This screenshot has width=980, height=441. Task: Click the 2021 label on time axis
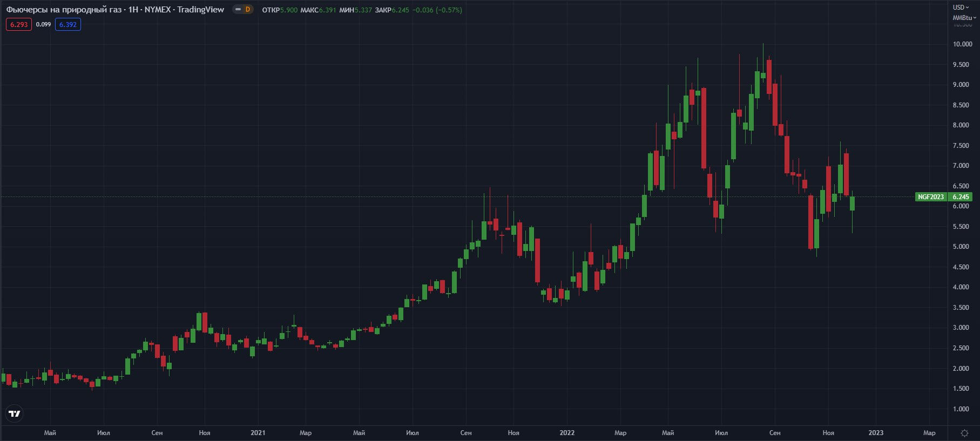(258, 433)
